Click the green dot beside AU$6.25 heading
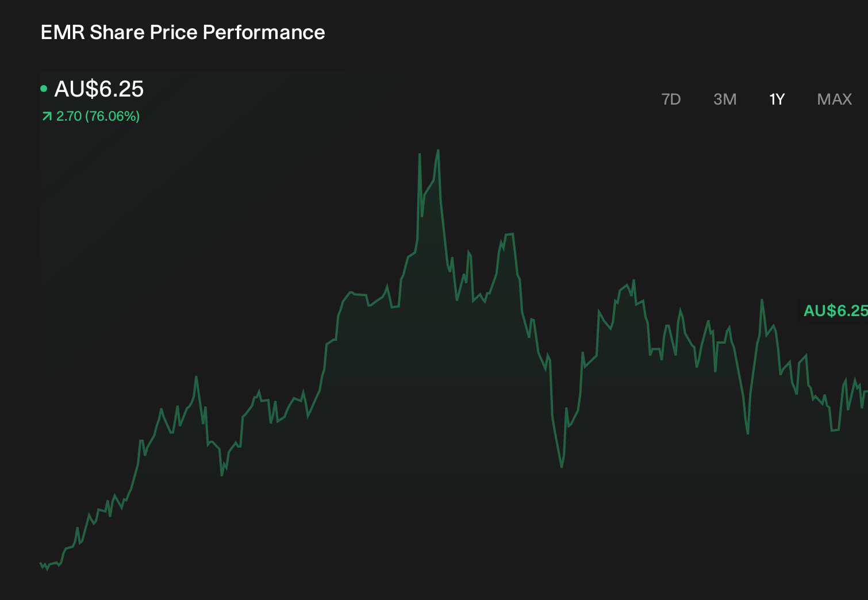 (x=44, y=89)
